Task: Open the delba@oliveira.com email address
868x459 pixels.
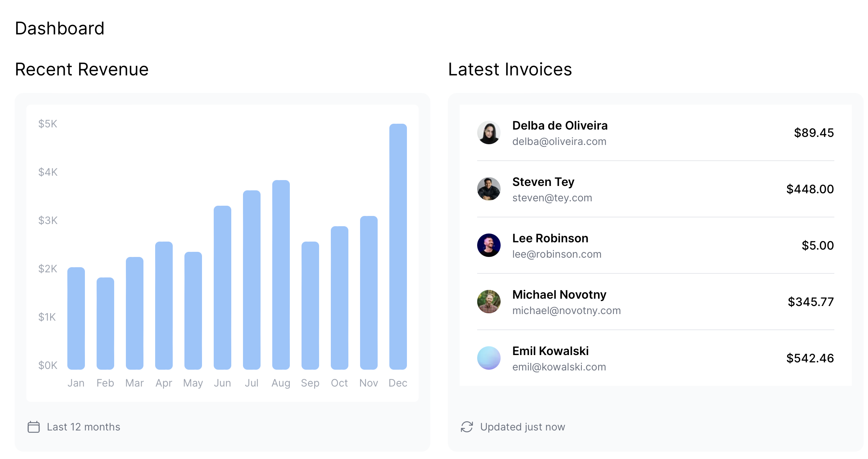Action: (559, 142)
